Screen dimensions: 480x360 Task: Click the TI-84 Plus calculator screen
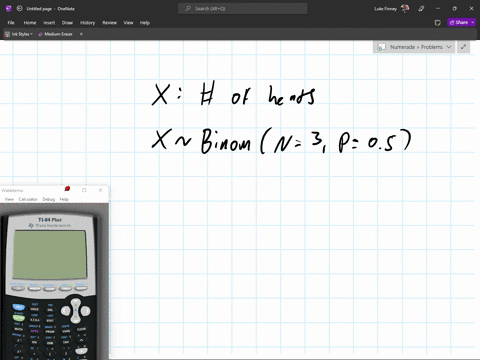click(50, 255)
